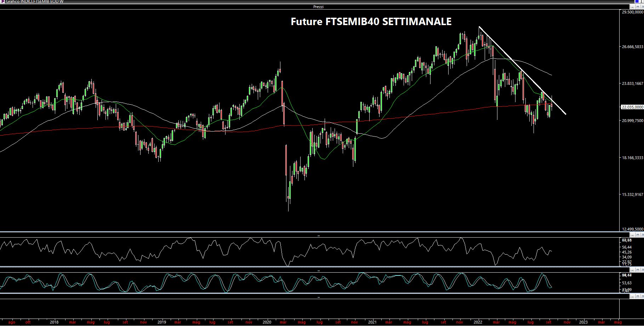Maximize the empty bottom pane

[637, 296]
